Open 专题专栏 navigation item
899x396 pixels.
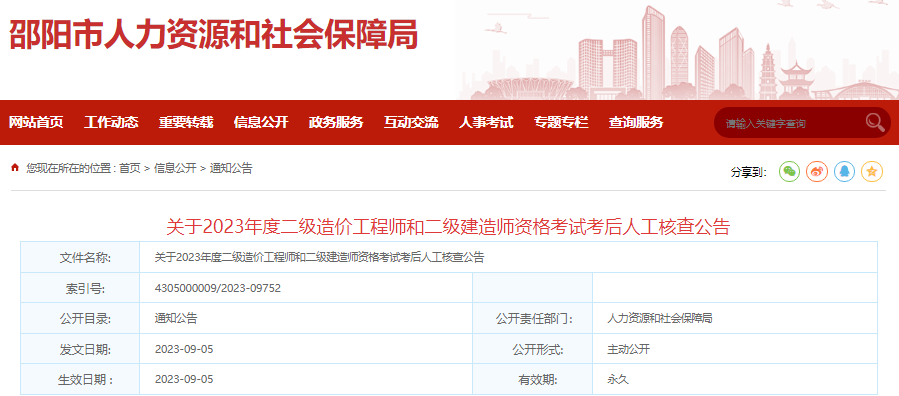point(561,122)
